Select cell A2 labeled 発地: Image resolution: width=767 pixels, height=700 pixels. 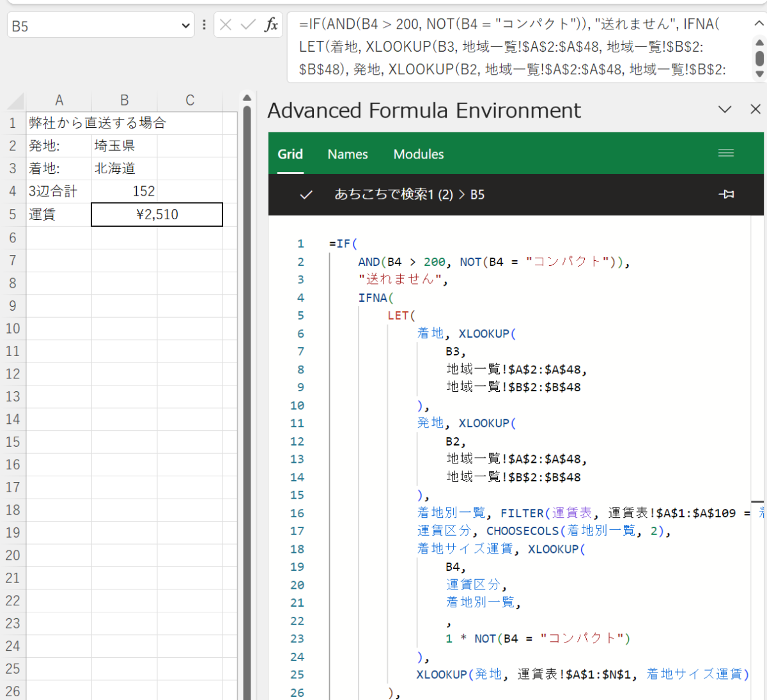59,146
